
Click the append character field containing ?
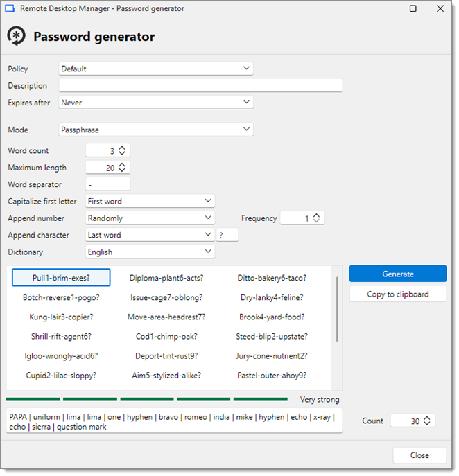click(227, 235)
